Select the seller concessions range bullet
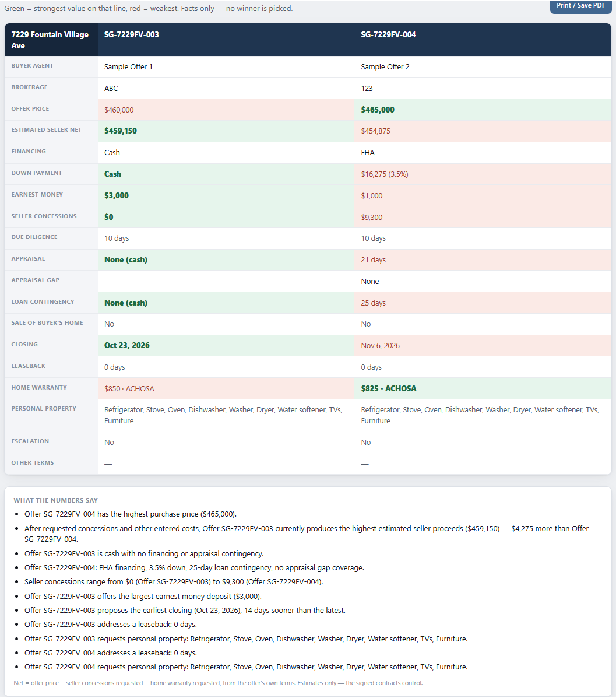The image size is (616, 698). pyautogui.click(x=174, y=582)
